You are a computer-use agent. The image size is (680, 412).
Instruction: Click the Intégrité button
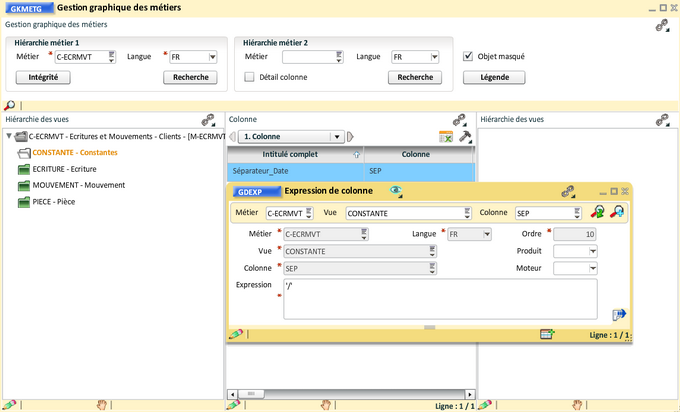[43, 77]
